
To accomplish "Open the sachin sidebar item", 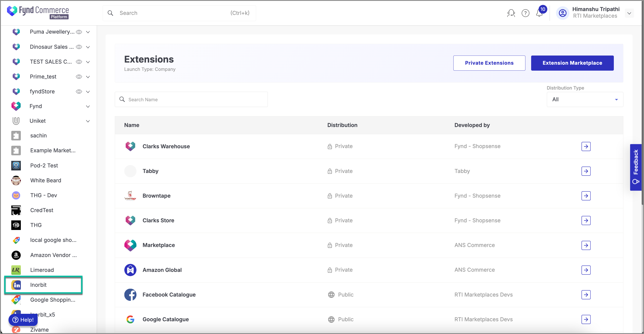I will click(x=38, y=136).
